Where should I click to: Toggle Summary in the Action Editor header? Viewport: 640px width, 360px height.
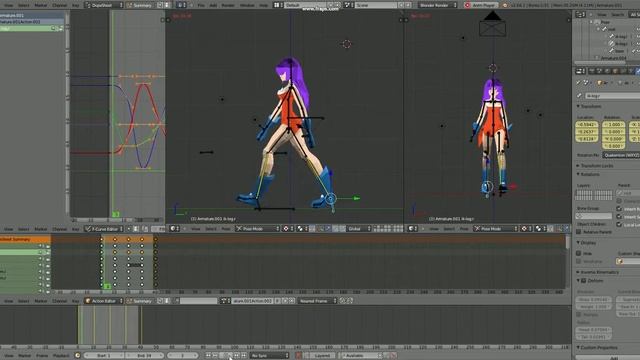[140, 301]
